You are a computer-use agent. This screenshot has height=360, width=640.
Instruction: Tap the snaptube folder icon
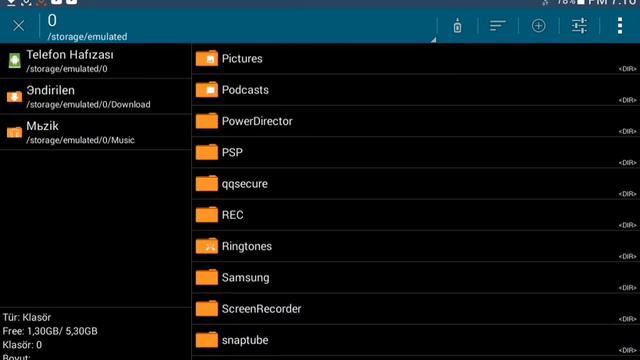tap(207, 340)
